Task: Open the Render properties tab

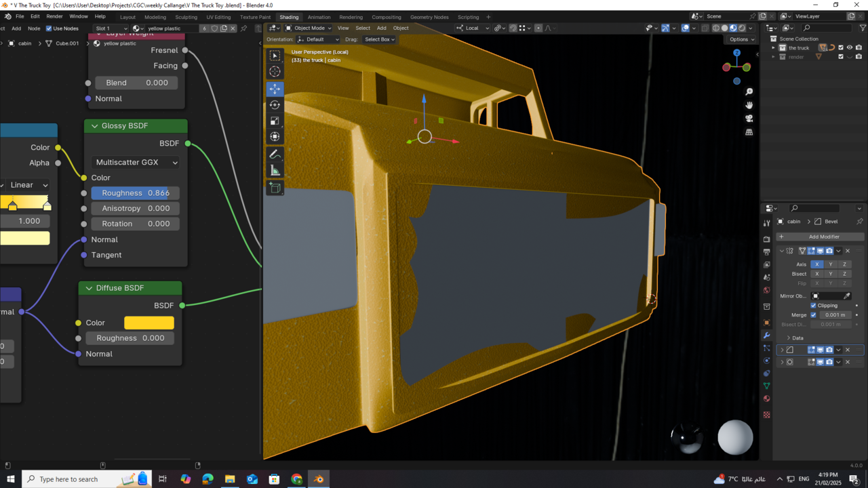Action: (x=767, y=239)
